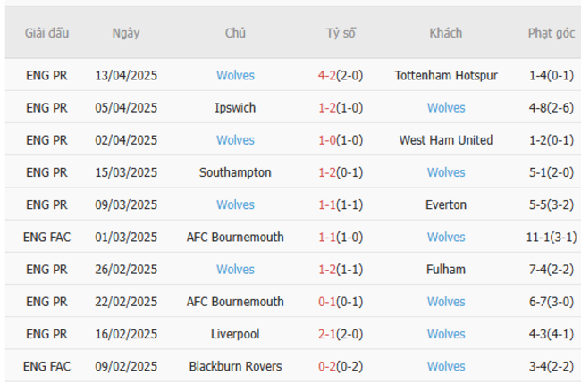Select AFC Bournemouth in the ENG FAC row

(235, 237)
